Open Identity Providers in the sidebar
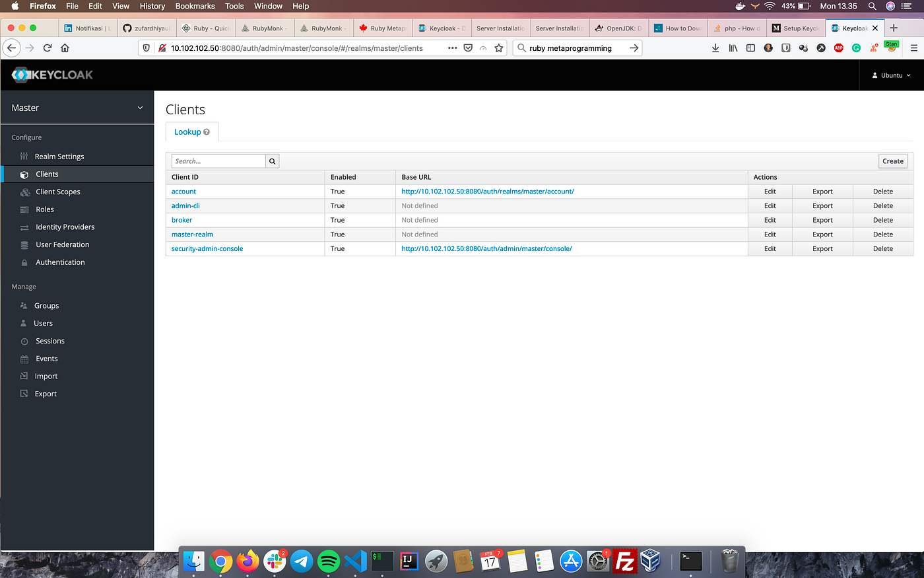Image resolution: width=924 pixels, height=578 pixels. (x=65, y=227)
